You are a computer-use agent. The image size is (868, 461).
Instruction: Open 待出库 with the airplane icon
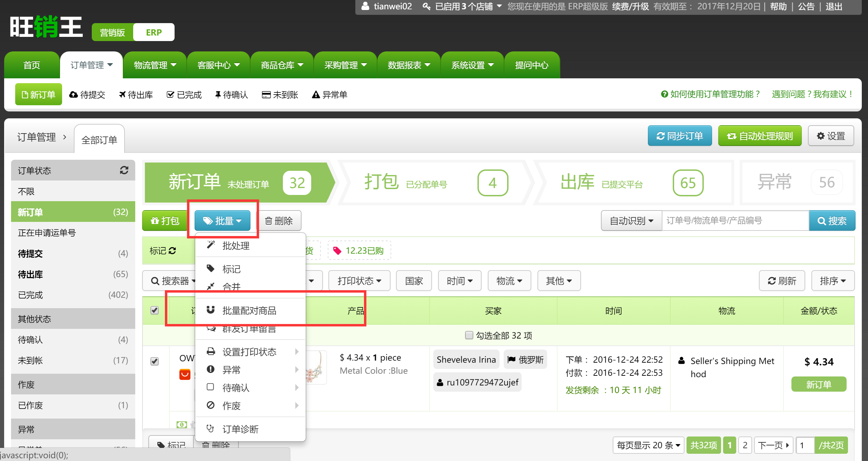[x=136, y=95]
